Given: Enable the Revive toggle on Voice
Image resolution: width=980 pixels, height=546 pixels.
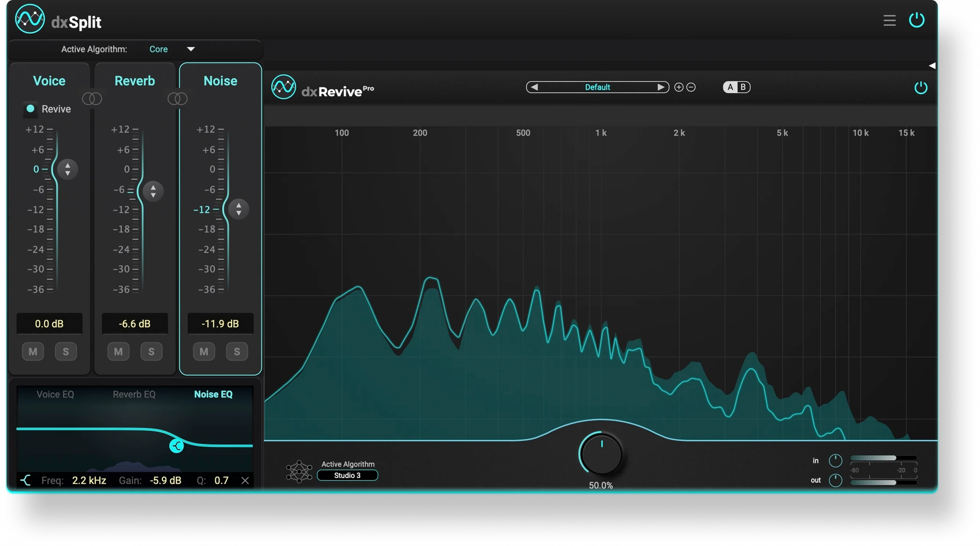Looking at the screenshot, I should (31, 109).
